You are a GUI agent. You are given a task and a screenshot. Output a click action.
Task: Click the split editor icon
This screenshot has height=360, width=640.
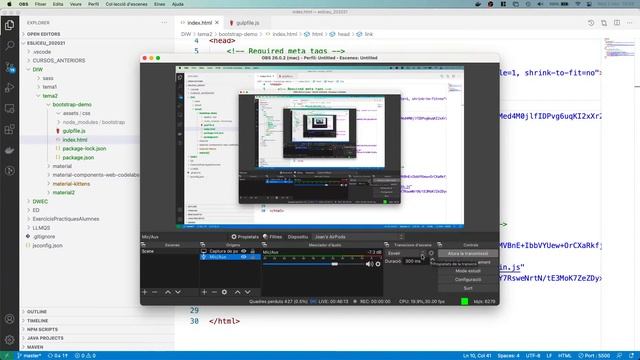point(617,23)
